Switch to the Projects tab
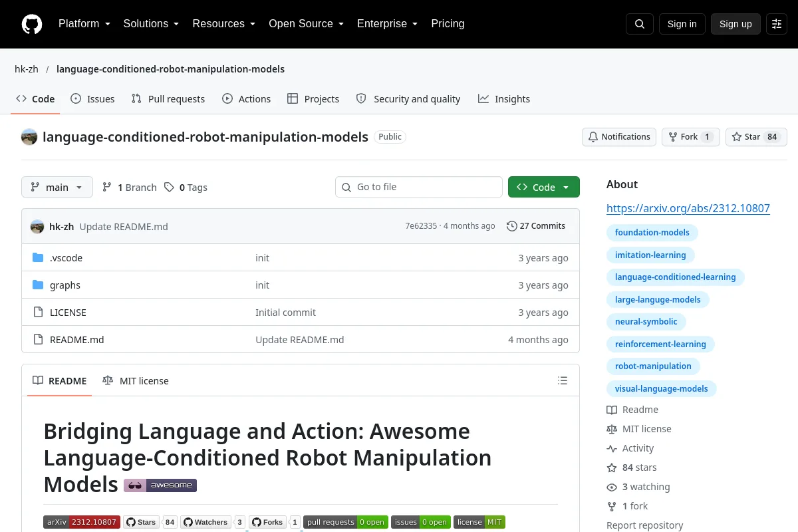 [x=313, y=99]
